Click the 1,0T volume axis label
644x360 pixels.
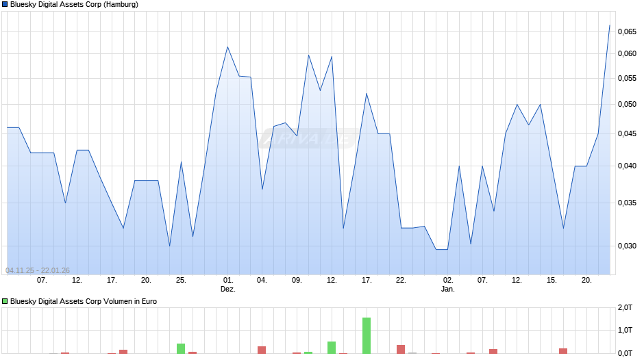pyautogui.click(x=625, y=330)
